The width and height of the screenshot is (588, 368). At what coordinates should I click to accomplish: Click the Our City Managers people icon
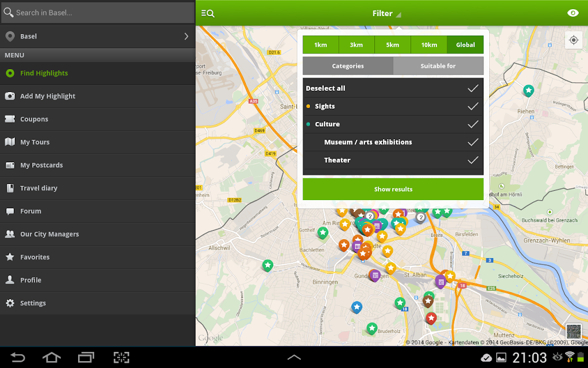click(x=10, y=234)
